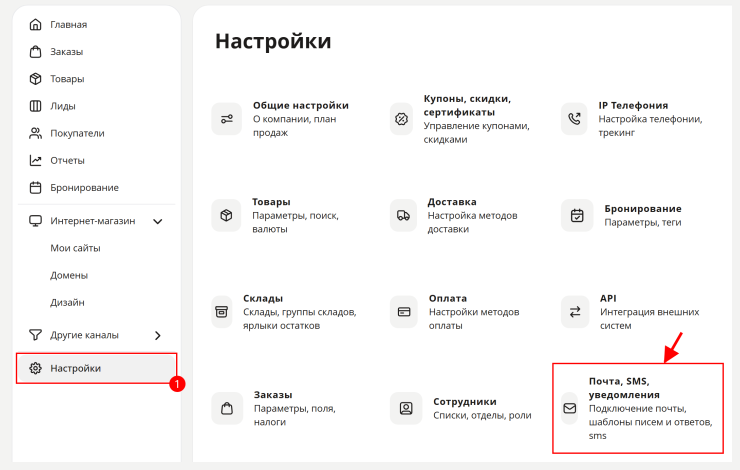The width and height of the screenshot is (740, 470).
Task: Open the Доставка settings section
Action: pos(452,202)
